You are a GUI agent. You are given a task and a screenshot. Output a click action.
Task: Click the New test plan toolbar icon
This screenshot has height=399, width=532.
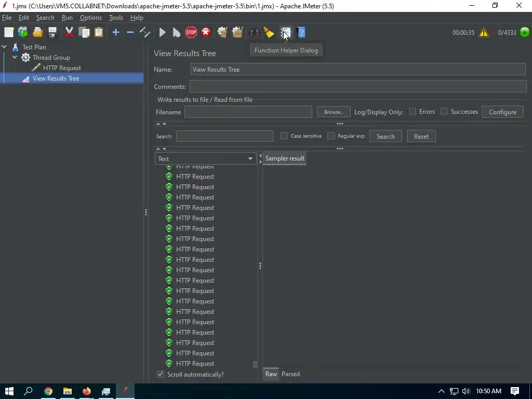[x=9, y=32]
